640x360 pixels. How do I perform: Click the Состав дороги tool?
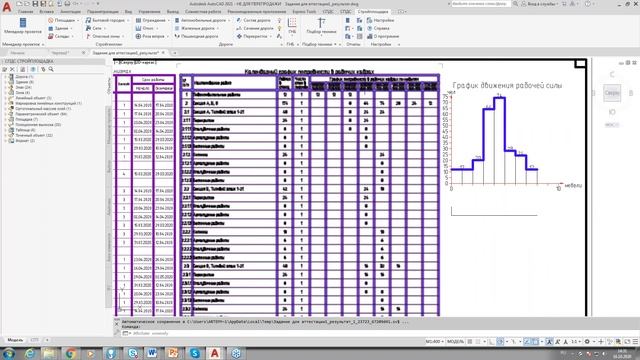[254, 20]
